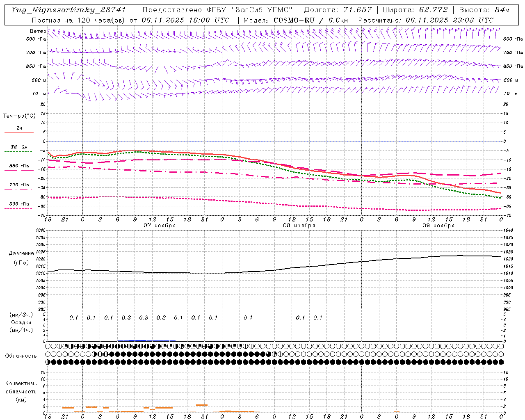Click the 07 ноября date label

click(160, 226)
